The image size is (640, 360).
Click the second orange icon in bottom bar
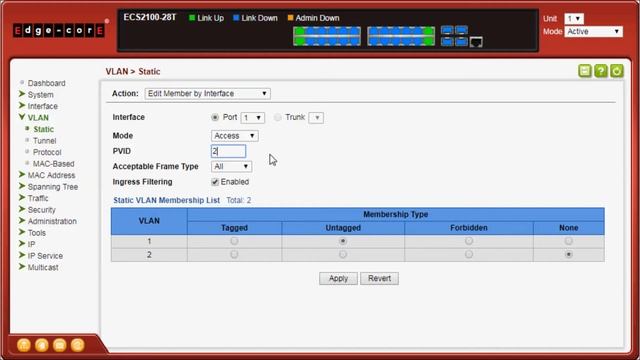(x=42, y=345)
